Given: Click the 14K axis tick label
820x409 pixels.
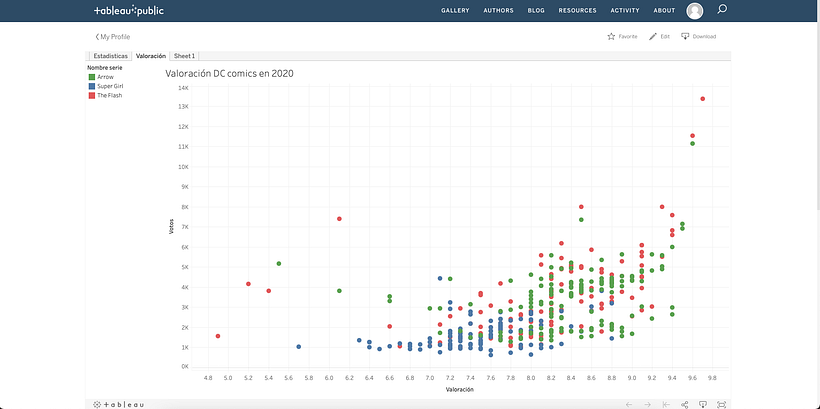Looking at the screenshot, I should (184, 87).
